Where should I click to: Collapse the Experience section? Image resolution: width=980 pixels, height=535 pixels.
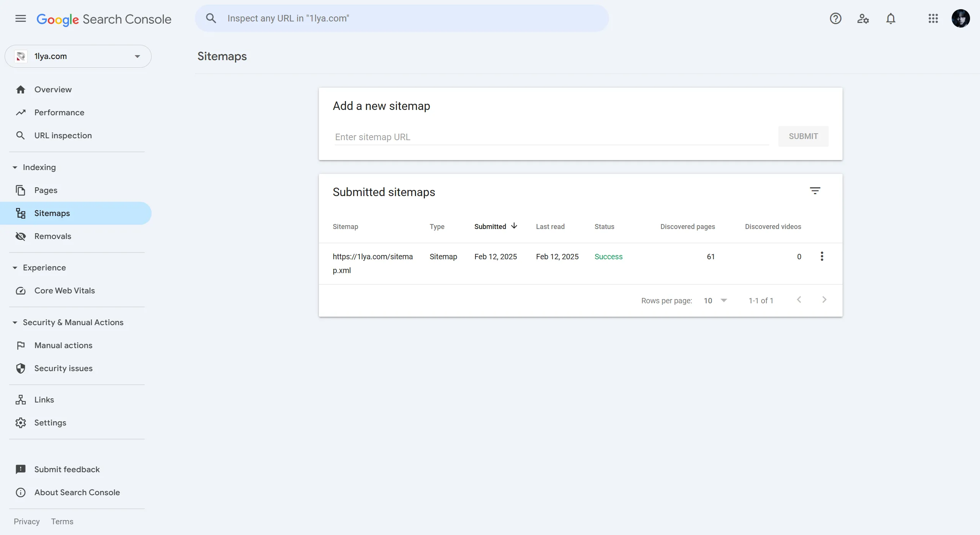[15, 268]
